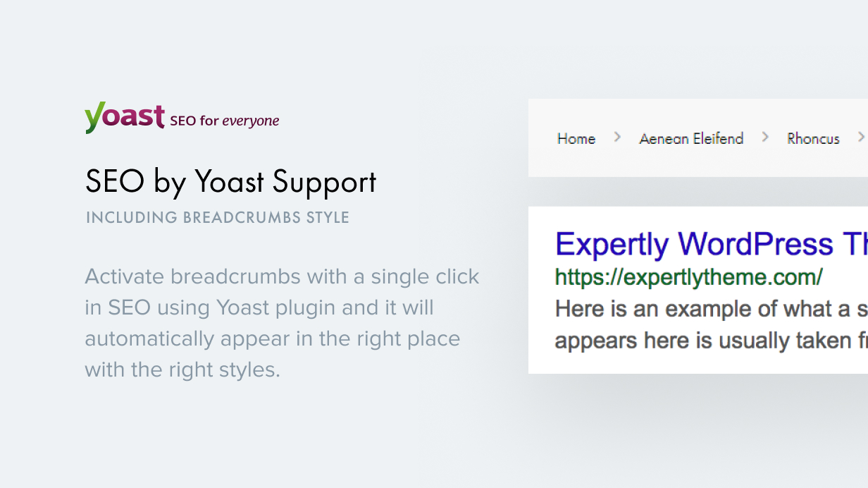This screenshot has height=488, width=868.
Task: Go to the Home breadcrumb
Action: 576,139
